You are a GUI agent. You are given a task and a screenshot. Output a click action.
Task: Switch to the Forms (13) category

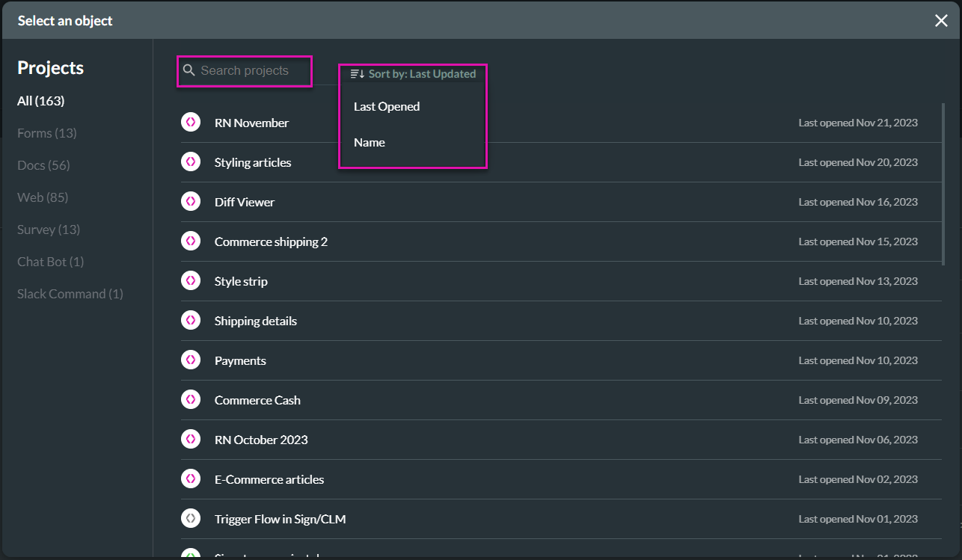click(46, 132)
